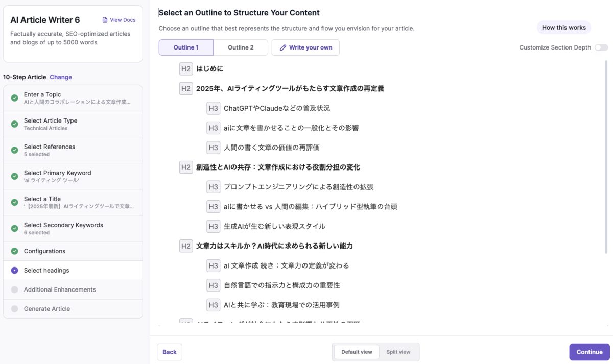Select the Outline 2 tab
This screenshot has width=613, height=364.
pyautogui.click(x=241, y=47)
